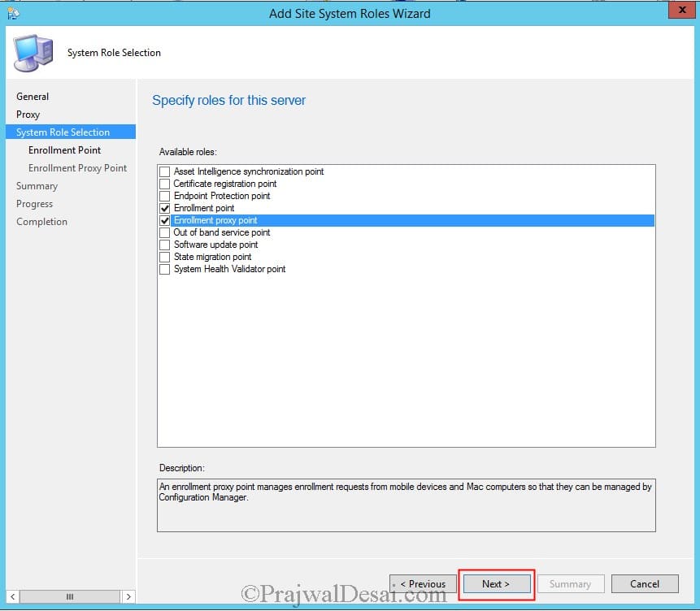Click the computer icon beside System Role Selection
The height and width of the screenshot is (611, 700).
(x=33, y=53)
